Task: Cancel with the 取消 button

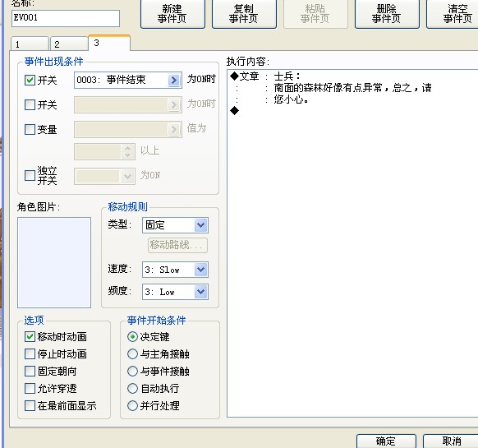Action: point(451,441)
